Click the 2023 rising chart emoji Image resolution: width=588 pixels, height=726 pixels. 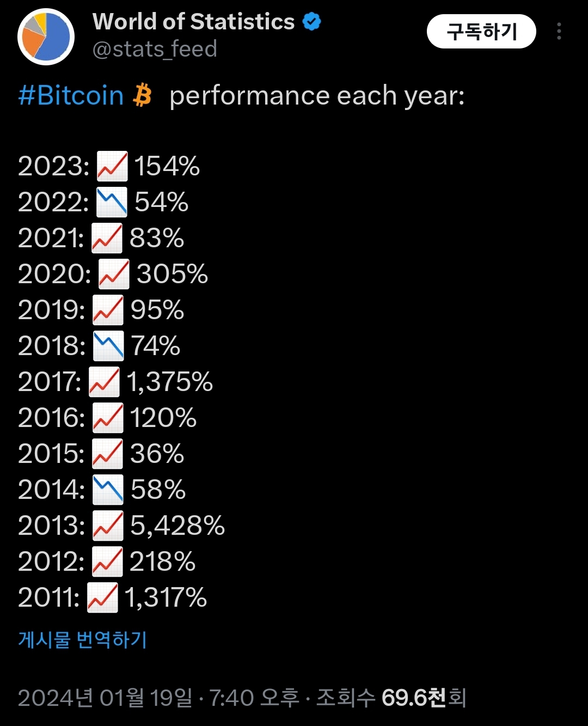(x=112, y=166)
